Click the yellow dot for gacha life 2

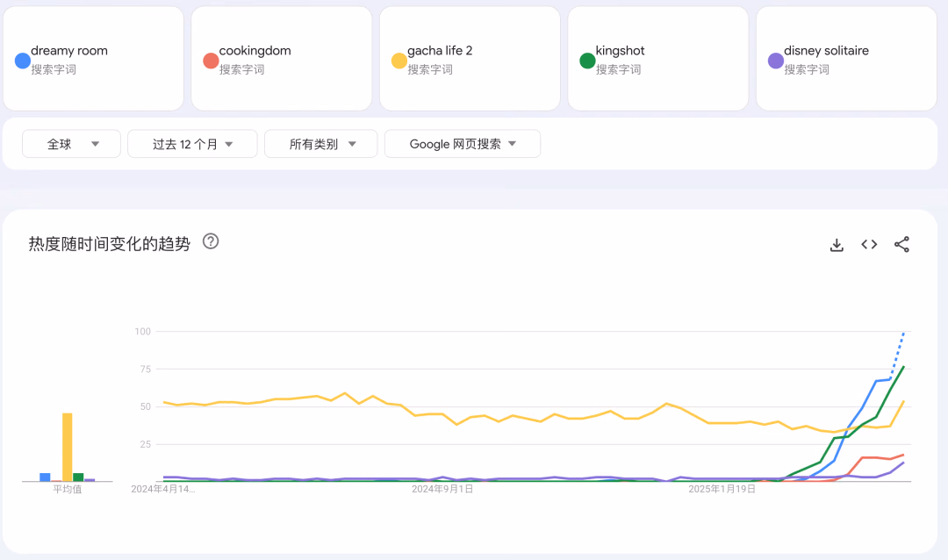[x=399, y=61]
